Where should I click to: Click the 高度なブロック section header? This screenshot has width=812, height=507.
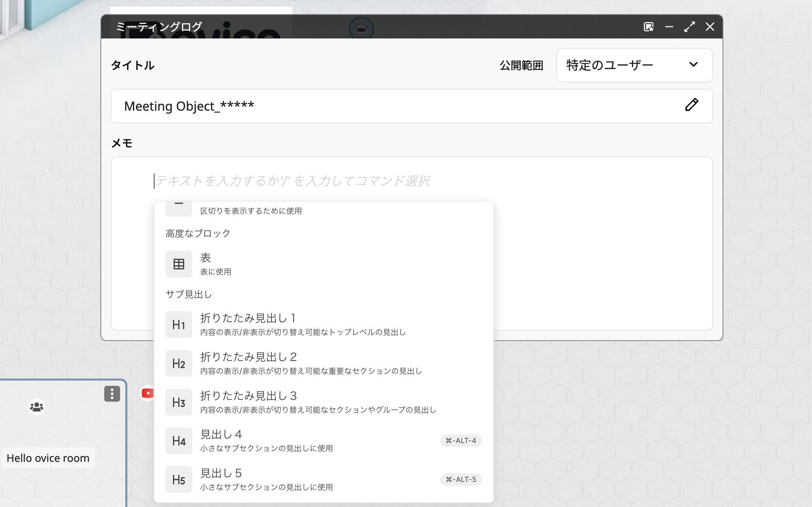pyautogui.click(x=198, y=233)
